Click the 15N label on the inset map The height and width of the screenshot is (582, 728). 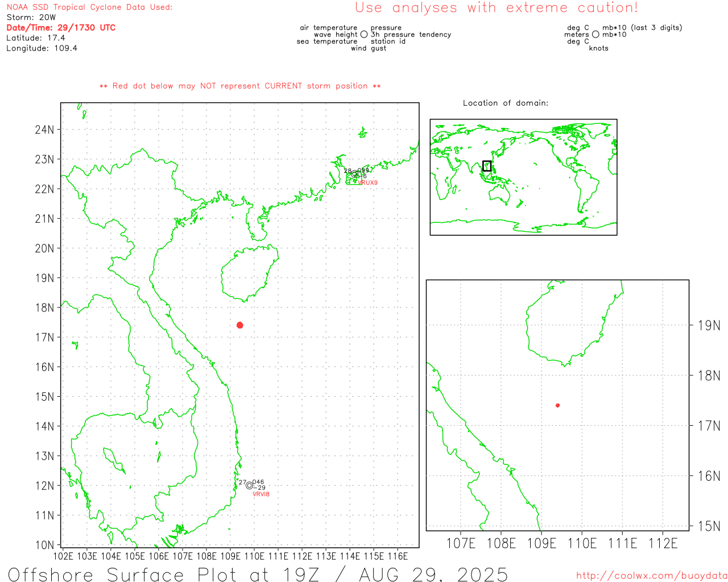[x=709, y=526]
